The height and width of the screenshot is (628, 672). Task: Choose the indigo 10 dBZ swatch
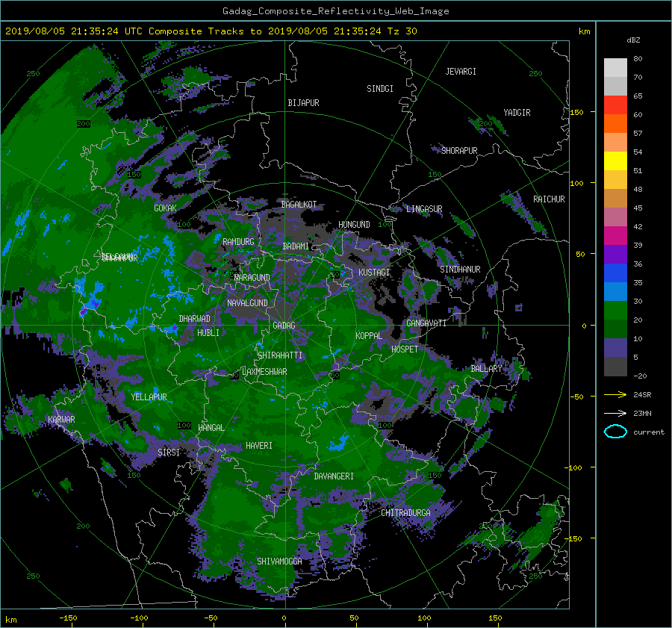(615, 347)
